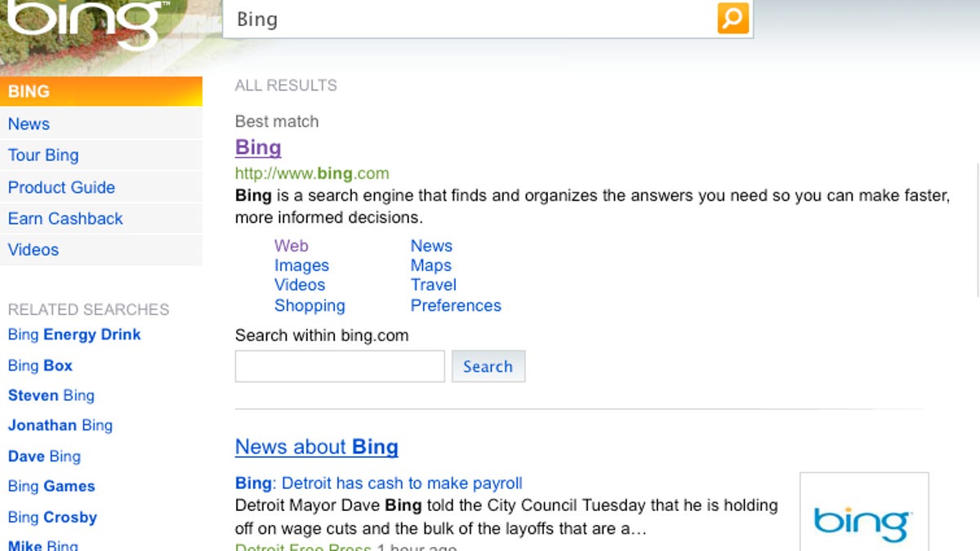Screen dimensions: 980x551
Task: Open Videos in left sidebar
Action: pyautogui.click(x=33, y=250)
